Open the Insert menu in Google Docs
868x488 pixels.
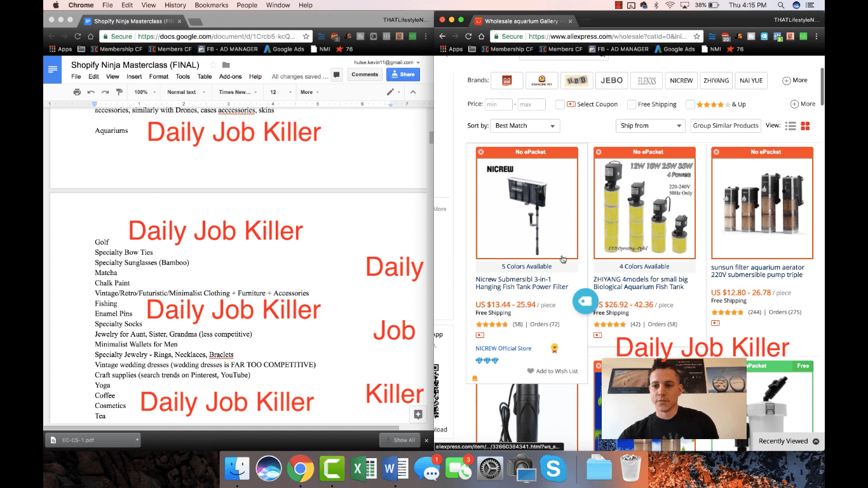134,76
